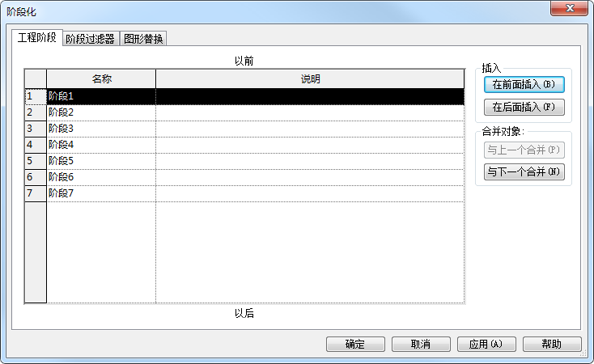Click the description cell for 阶段2
This screenshot has width=594, height=364.
pyautogui.click(x=310, y=112)
